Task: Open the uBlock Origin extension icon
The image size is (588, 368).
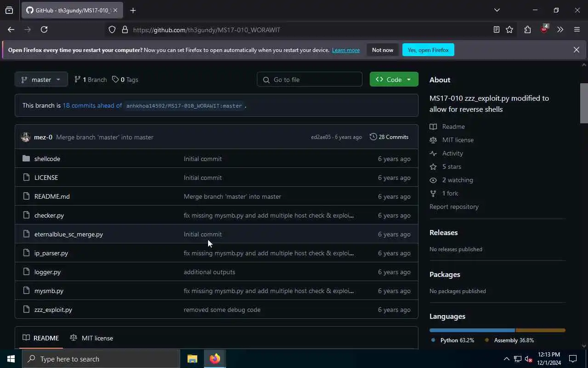Action: pyautogui.click(x=544, y=29)
